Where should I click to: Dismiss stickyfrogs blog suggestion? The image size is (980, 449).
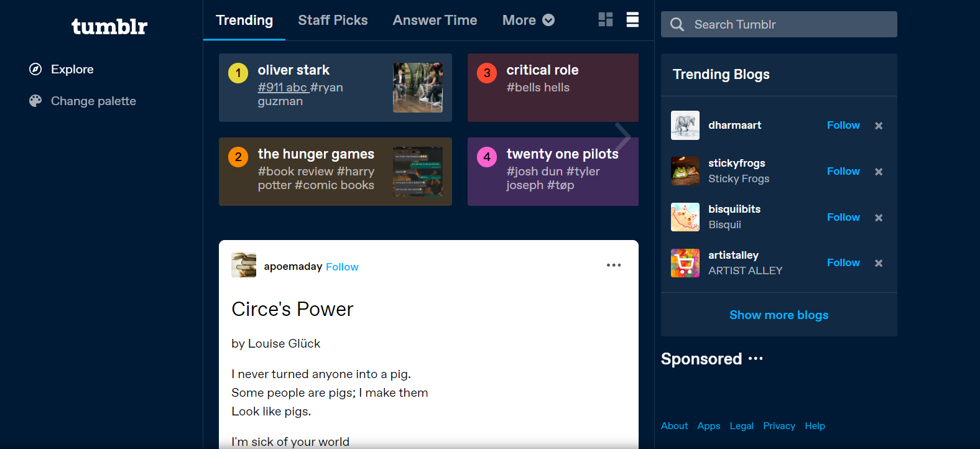(879, 172)
